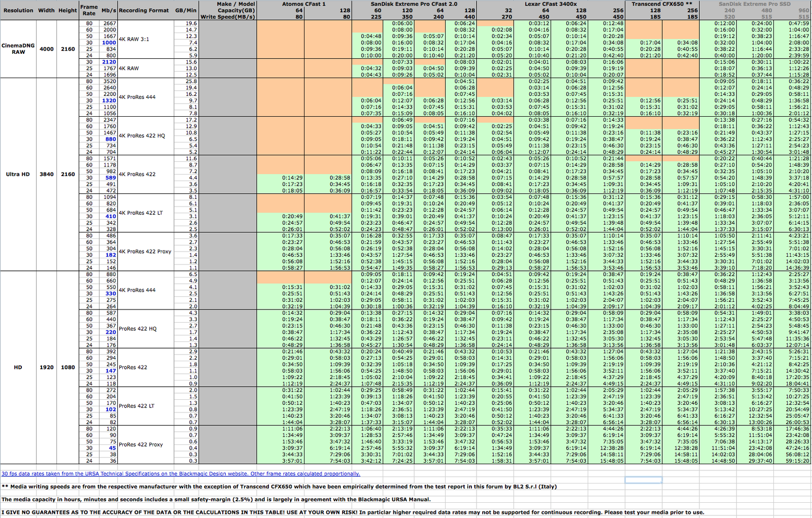Select the blue 2120 Mb/s value
This screenshot has width=812, height=518.
[109, 62]
